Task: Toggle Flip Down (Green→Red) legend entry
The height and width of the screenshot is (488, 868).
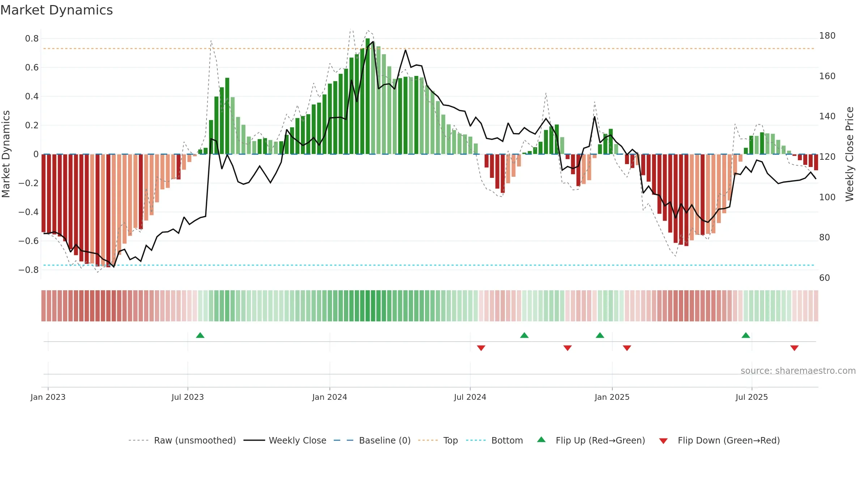Action: point(719,440)
